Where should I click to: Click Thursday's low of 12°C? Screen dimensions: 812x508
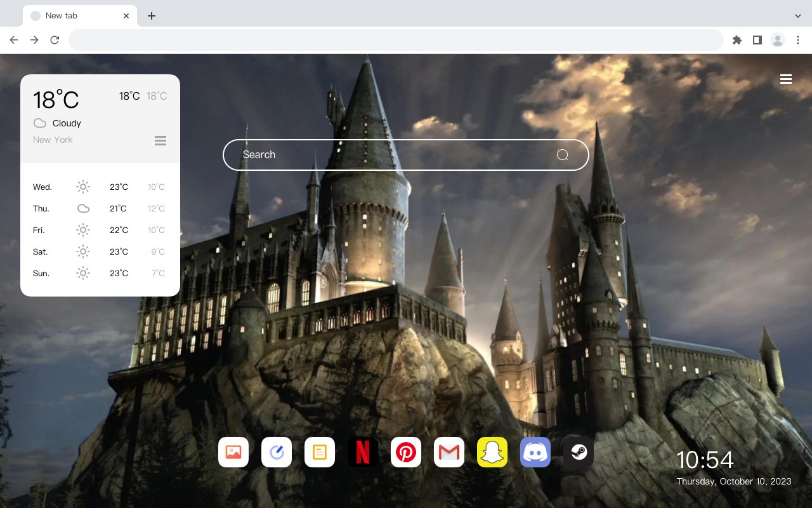click(x=157, y=209)
